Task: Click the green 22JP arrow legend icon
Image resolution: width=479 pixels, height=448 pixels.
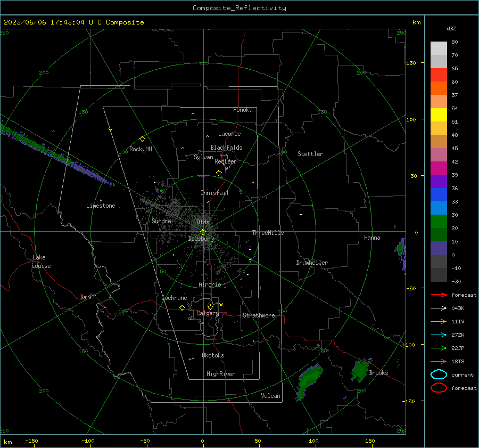Action: [439, 348]
